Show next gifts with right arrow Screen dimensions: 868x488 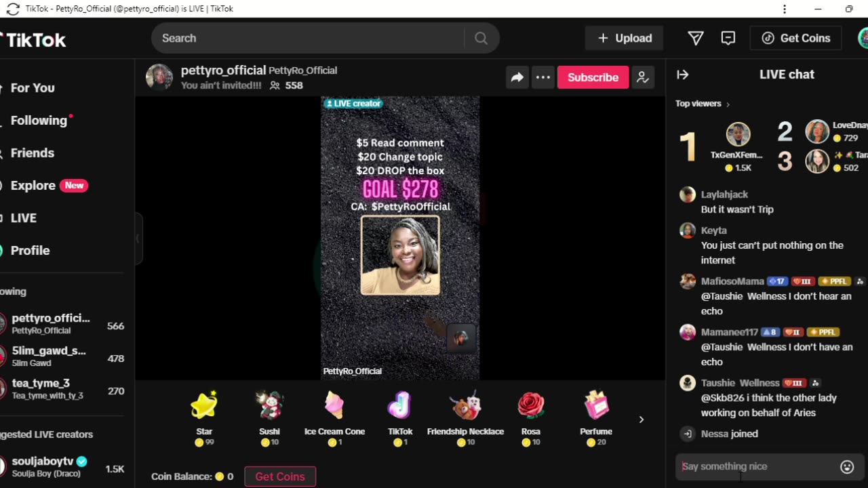(642, 420)
